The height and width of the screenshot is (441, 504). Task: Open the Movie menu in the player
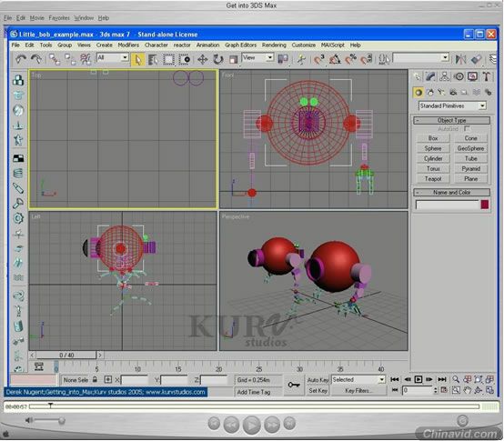[36, 18]
